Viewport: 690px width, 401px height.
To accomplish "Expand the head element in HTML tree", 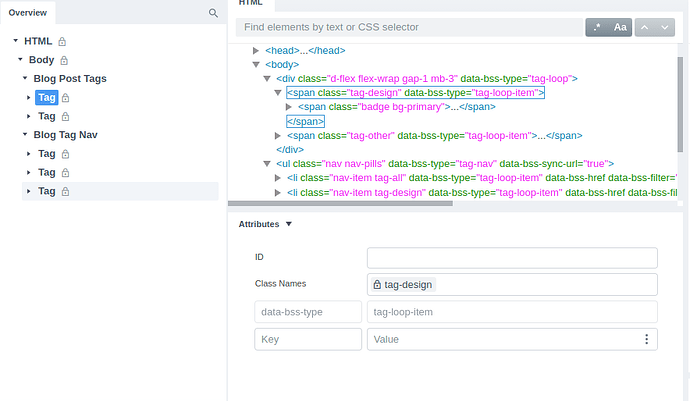I will coord(257,50).
